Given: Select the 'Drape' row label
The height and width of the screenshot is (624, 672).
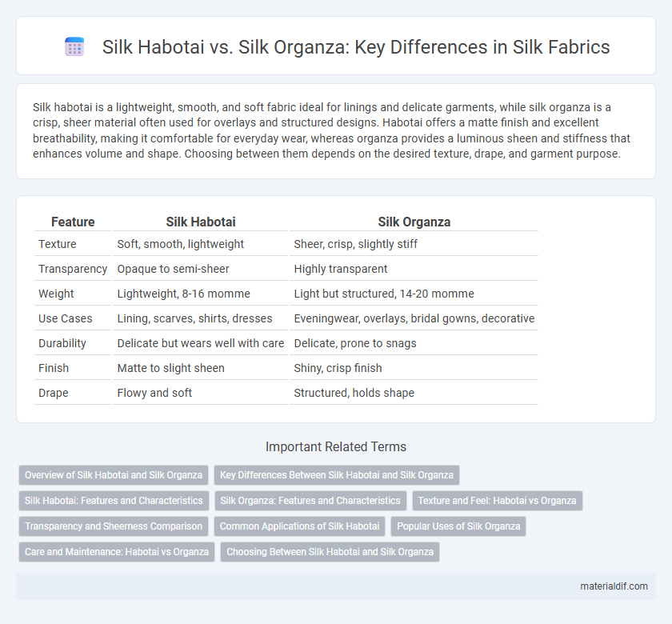Looking at the screenshot, I should pyautogui.click(x=54, y=393).
